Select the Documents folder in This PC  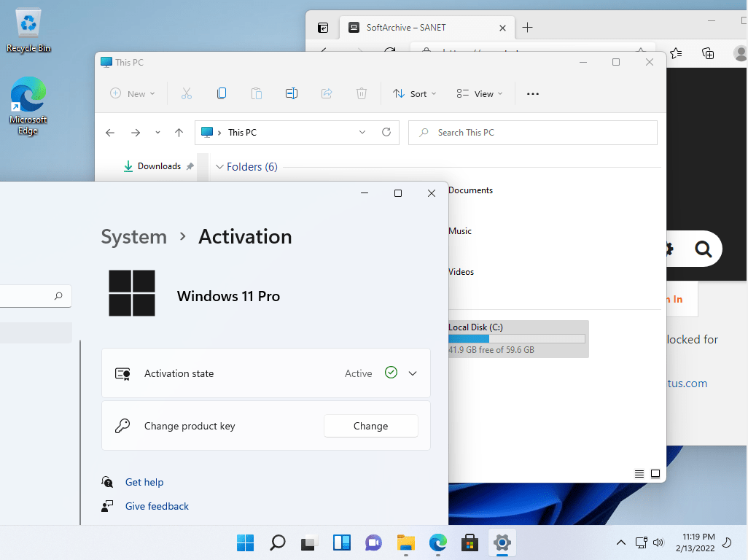[470, 190]
